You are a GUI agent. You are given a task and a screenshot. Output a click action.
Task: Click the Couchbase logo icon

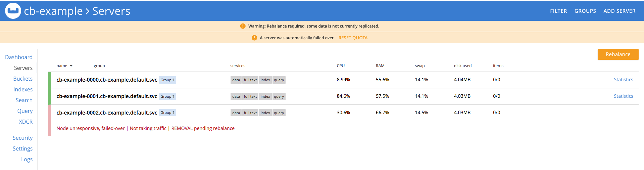[13, 11]
